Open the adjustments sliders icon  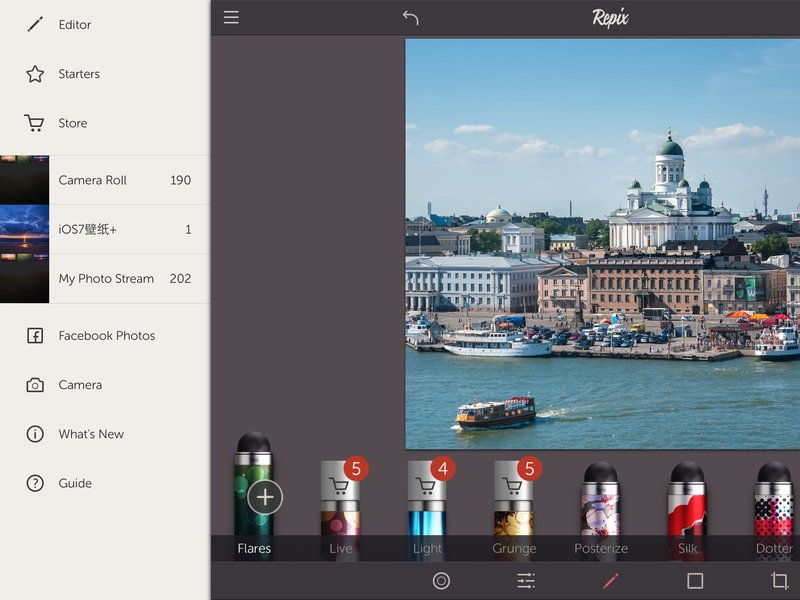[x=526, y=581]
